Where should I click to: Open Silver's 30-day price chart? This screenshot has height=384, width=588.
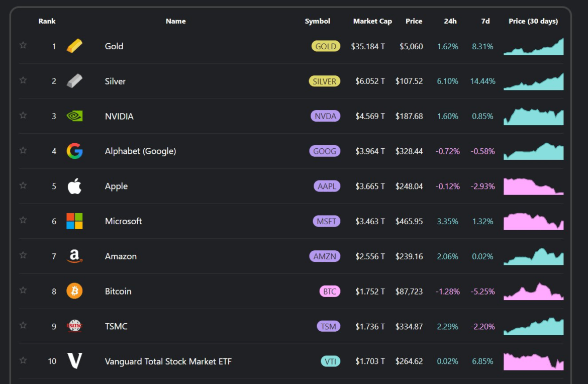tap(533, 82)
